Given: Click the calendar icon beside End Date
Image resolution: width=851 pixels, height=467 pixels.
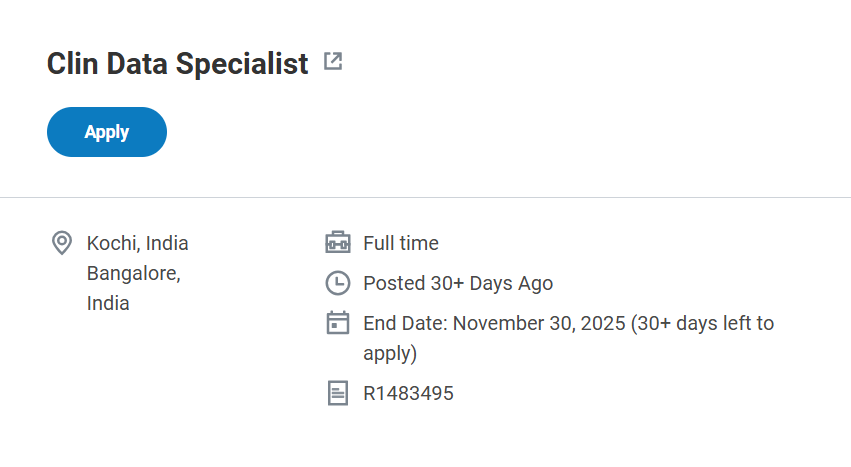Looking at the screenshot, I should (338, 323).
